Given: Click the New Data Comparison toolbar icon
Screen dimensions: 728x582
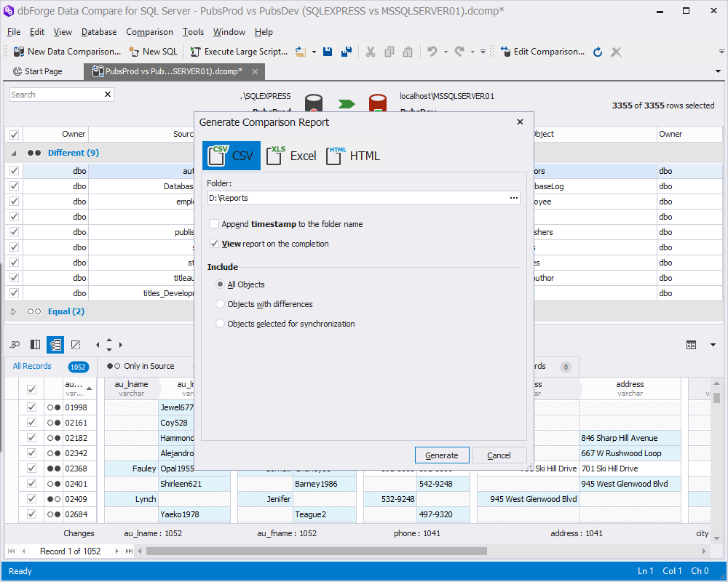Looking at the screenshot, I should (19, 52).
